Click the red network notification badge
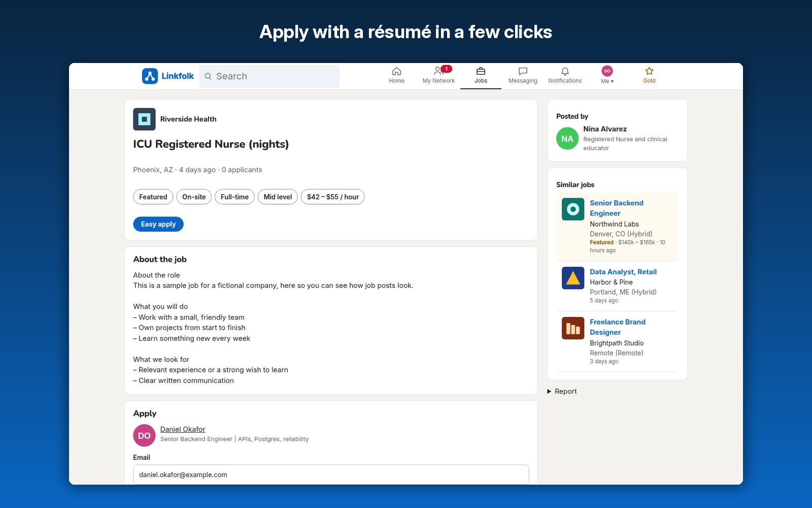The width and height of the screenshot is (812, 508). [446, 69]
